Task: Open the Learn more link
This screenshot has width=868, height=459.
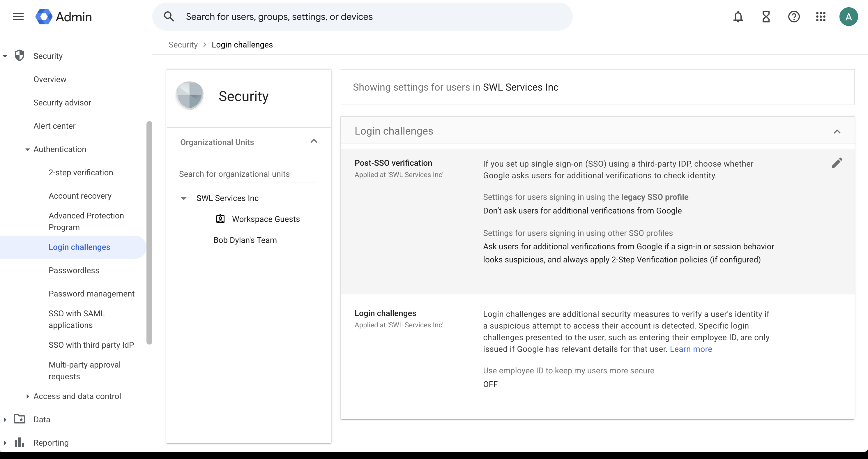Action: pyautogui.click(x=691, y=349)
